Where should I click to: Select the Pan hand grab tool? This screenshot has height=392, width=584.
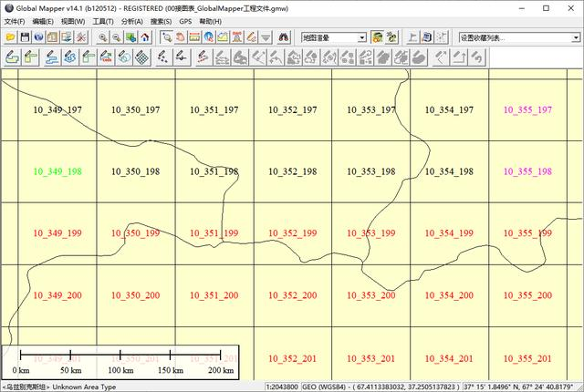click(x=181, y=37)
